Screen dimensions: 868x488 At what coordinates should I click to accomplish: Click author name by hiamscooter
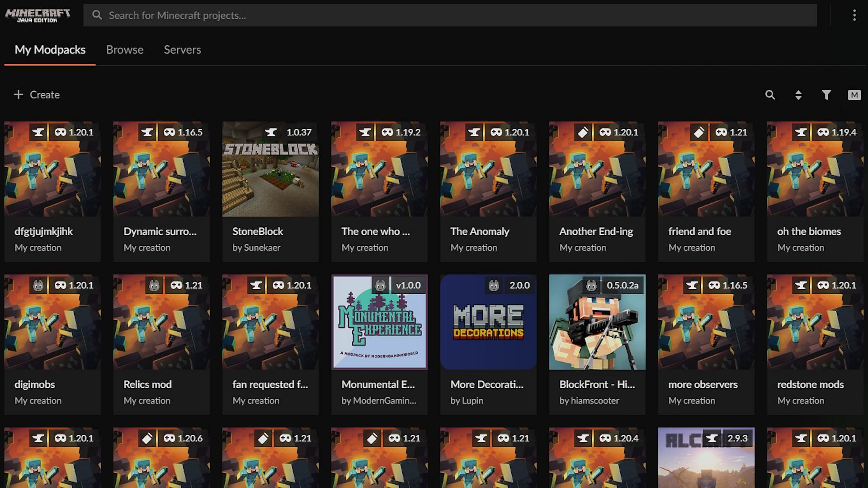[589, 401]
